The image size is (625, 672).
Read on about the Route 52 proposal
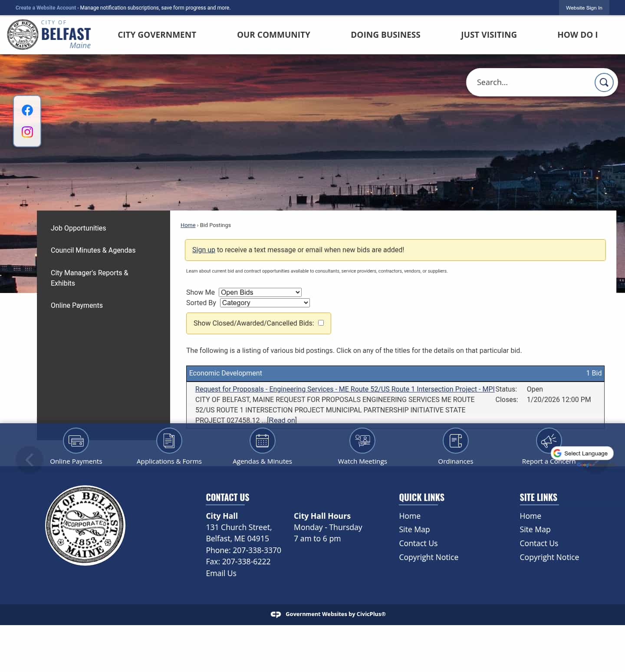[281, 420]
